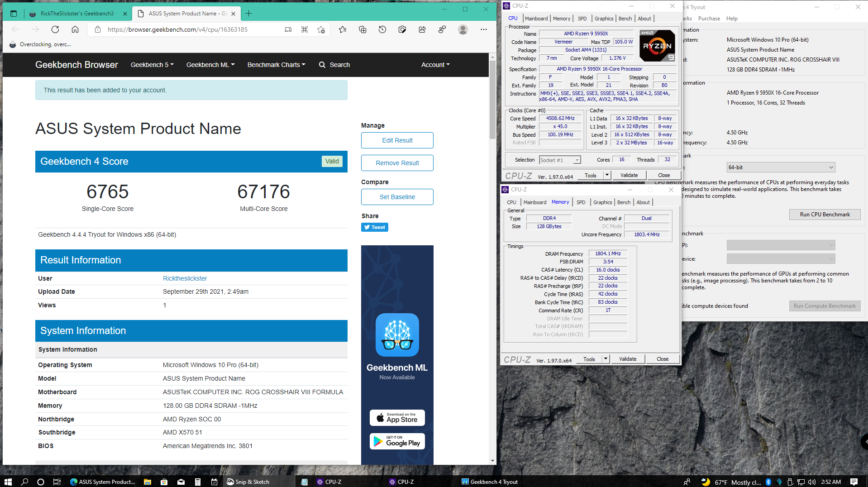This screenshot has width=868, height=487.
Task: Open browser History icon
Action: (382, 29)
